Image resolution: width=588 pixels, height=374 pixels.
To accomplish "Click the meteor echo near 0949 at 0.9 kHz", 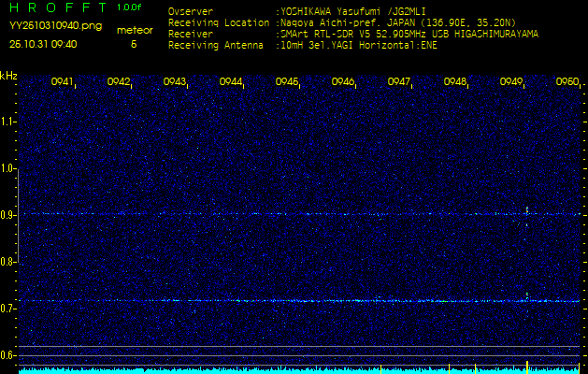I will click(x=528, y=211).
